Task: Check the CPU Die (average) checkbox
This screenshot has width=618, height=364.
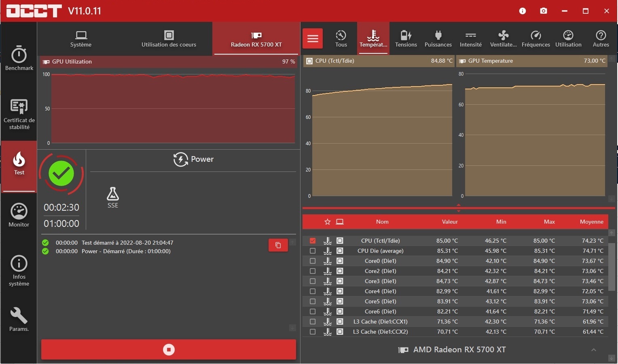Action: click(313, 251)
